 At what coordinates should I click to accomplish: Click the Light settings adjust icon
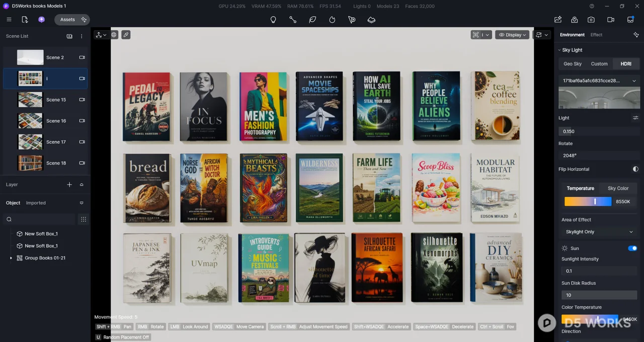tap(635, 118)
